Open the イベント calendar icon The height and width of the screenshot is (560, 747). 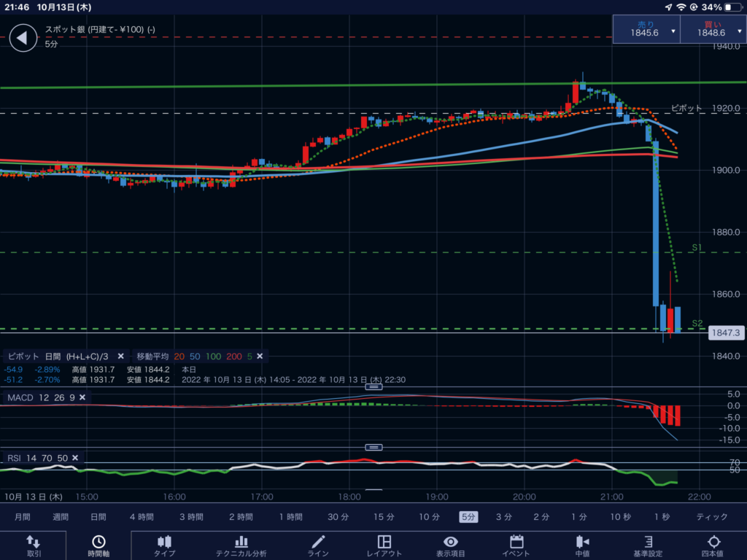coord(516,542)
